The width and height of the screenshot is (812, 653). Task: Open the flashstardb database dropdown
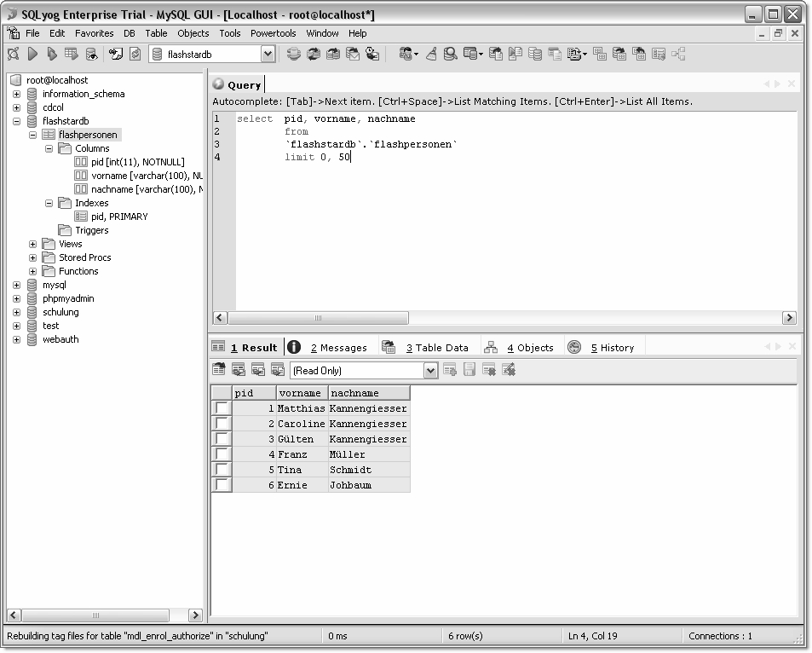pyautogui.click(x=268, y=55)
